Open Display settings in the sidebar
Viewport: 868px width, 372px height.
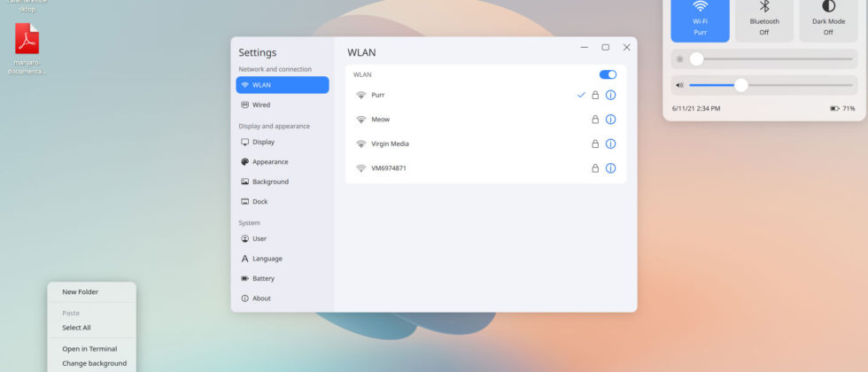point(283,143)
